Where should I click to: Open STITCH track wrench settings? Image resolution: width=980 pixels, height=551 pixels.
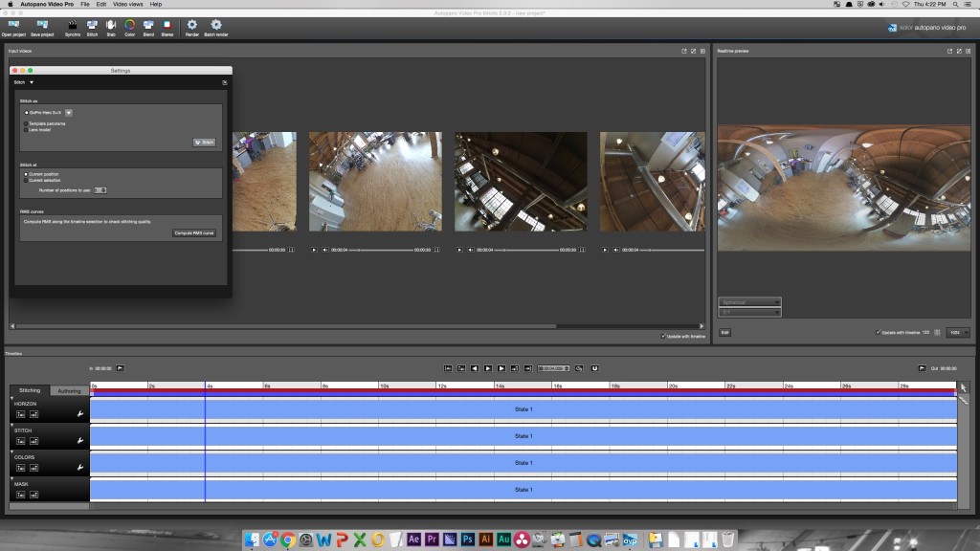click(80, 440)
